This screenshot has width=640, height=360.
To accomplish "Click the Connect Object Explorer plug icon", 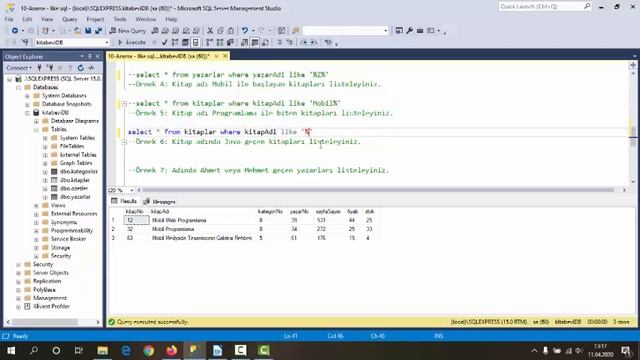I will click(39, 68).
